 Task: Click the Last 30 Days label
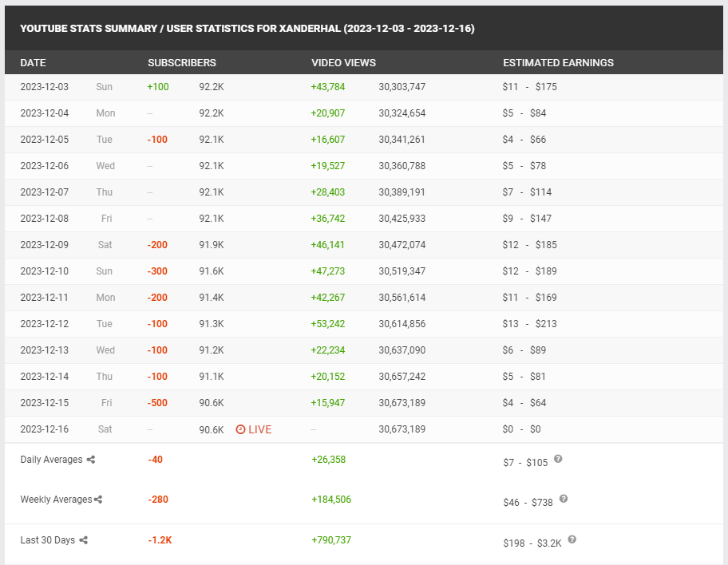point(48,540)
